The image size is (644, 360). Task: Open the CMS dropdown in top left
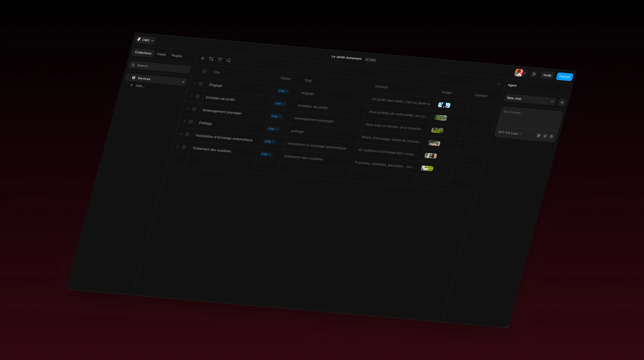click(x=146, y=40)
